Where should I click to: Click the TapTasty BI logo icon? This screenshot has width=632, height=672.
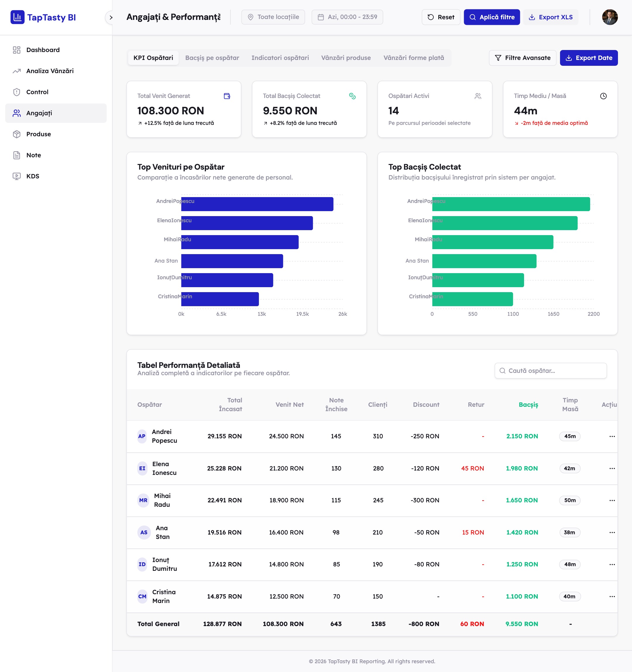pos(17,17)
